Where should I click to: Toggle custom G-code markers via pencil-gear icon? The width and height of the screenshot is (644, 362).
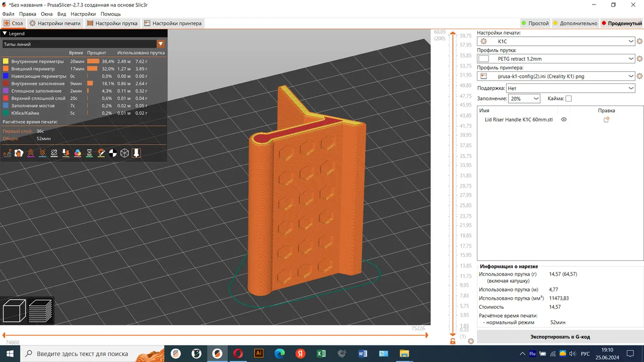coord(101,153)
